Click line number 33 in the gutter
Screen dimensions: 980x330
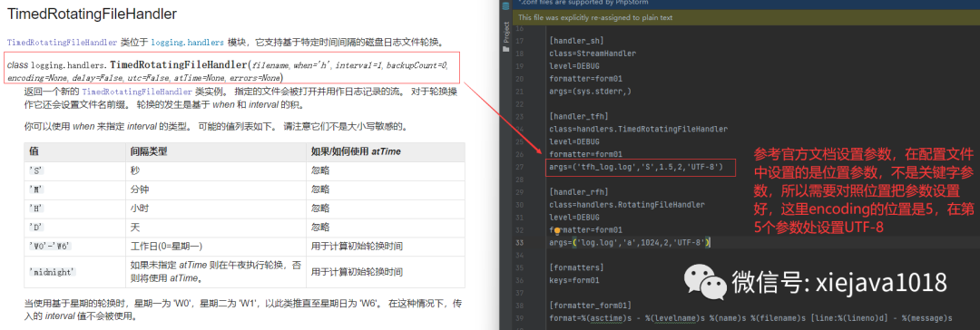520,242
